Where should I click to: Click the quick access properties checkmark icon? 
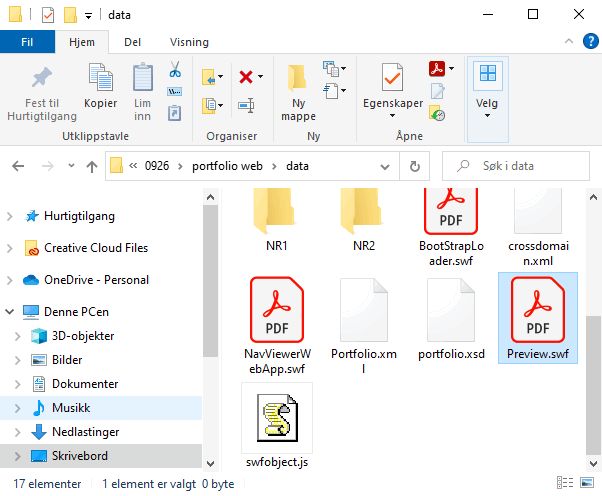[48, 15]
